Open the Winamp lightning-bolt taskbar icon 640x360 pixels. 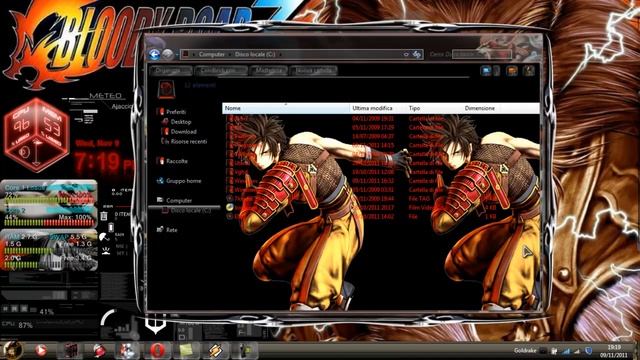(x=216, y=350)
